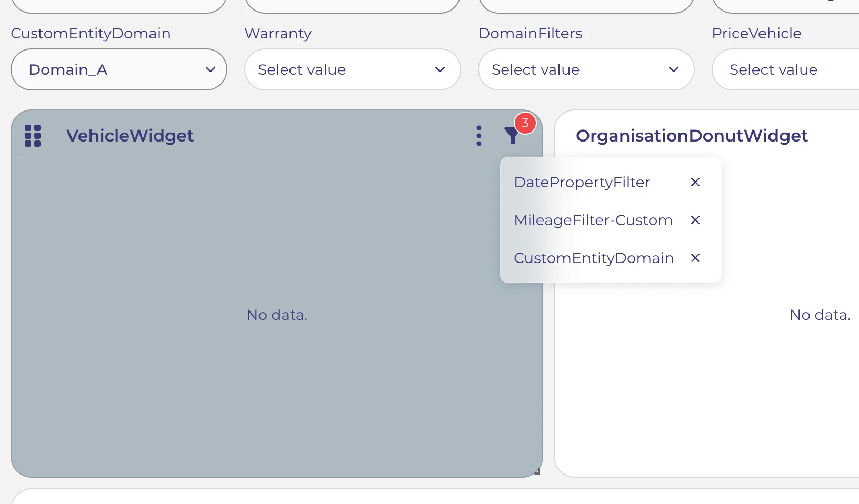859x504 pixels.
Task: Select MileageFilter-Custom entry in filter popup
Action: click(x=593, y=220)
